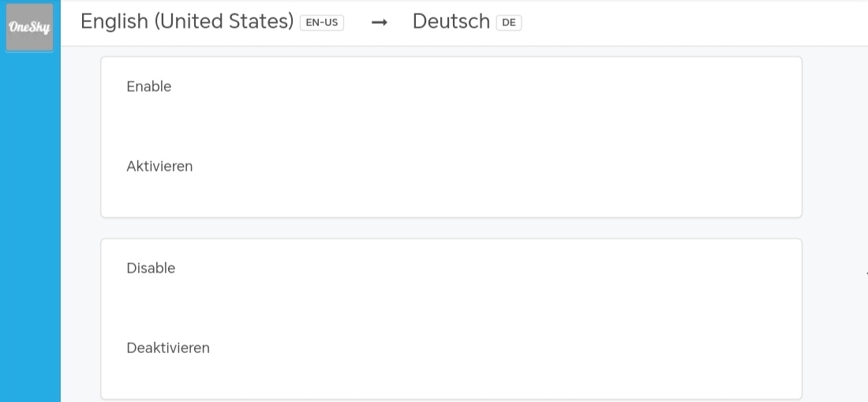868x402 pixels.
Task: Click the 'Enable' source phrase text
Action: 148,87
